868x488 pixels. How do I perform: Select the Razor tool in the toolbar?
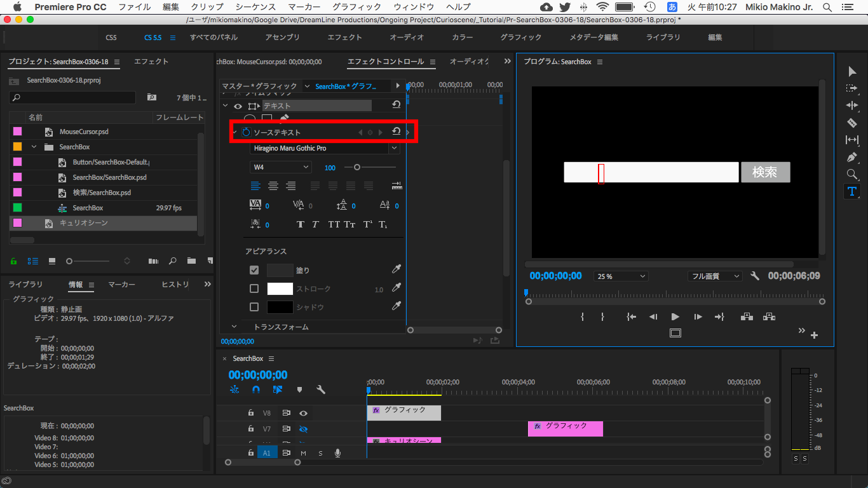852,123
